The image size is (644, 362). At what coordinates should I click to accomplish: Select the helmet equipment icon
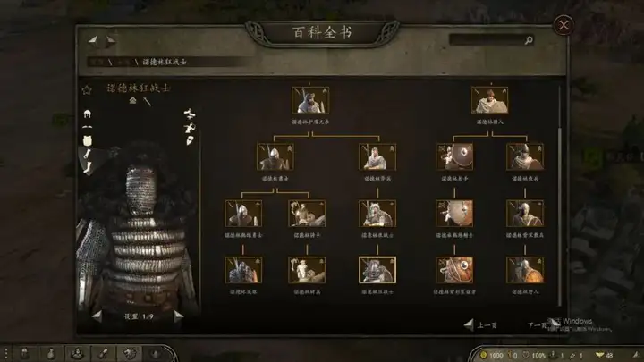pos(87,114)
